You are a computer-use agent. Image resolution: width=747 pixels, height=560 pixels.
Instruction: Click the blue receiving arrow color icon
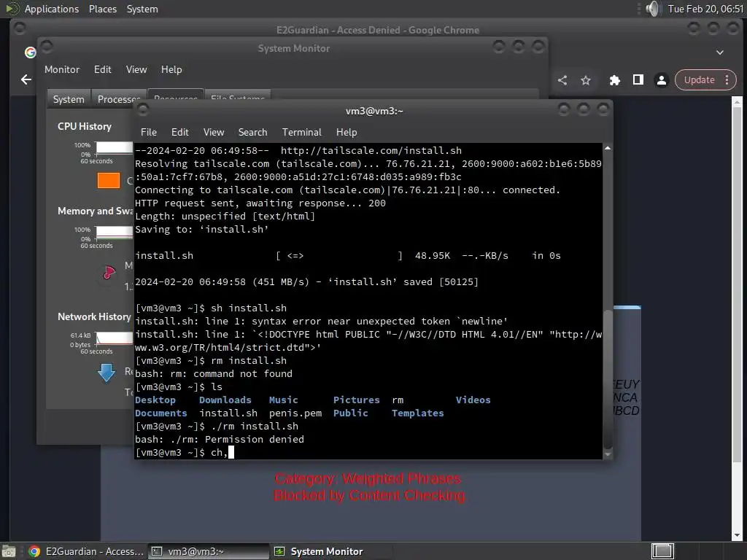(x=107, y=373)
